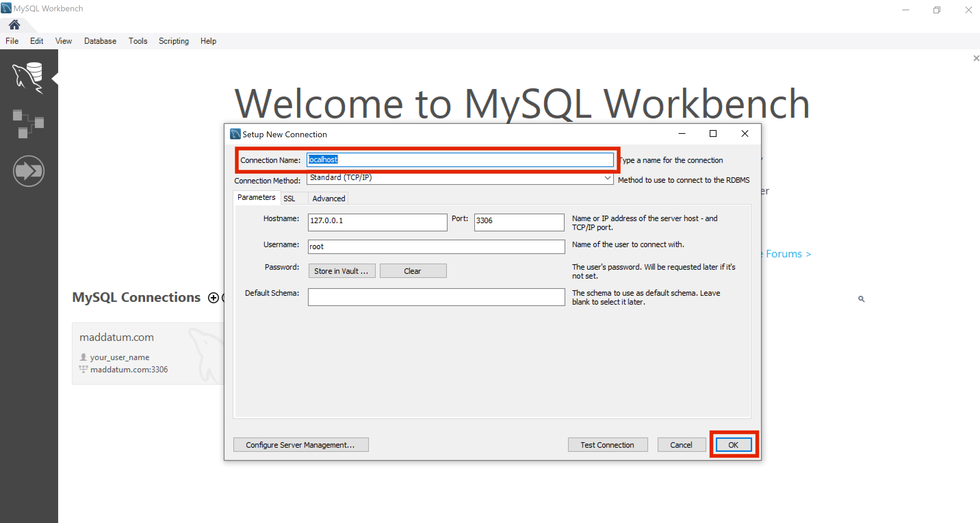Click Configure Server Management button
This screenshot has width=980, height=523.
click(x=300, y=445)
